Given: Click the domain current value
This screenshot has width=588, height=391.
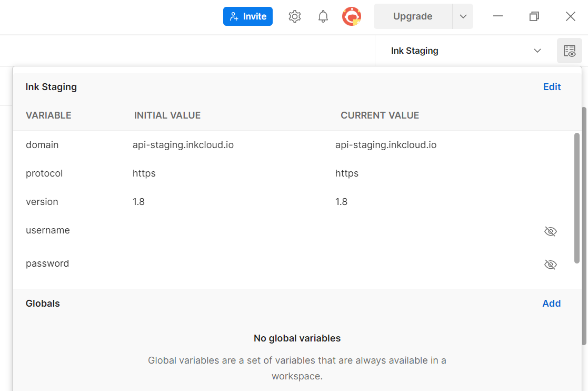Looking at the screenshot, I should [x=385, y=145].
